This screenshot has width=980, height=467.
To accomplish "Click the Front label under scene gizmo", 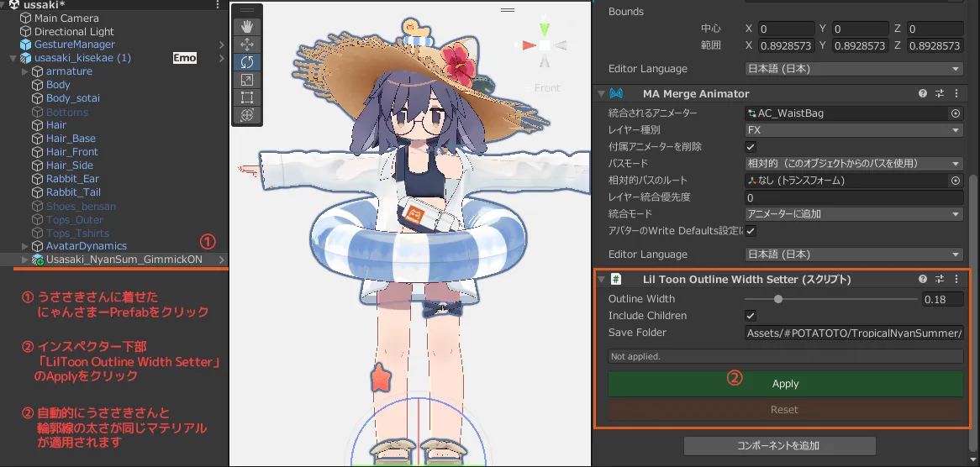I will pyautogui.click(x=547, y=88).
